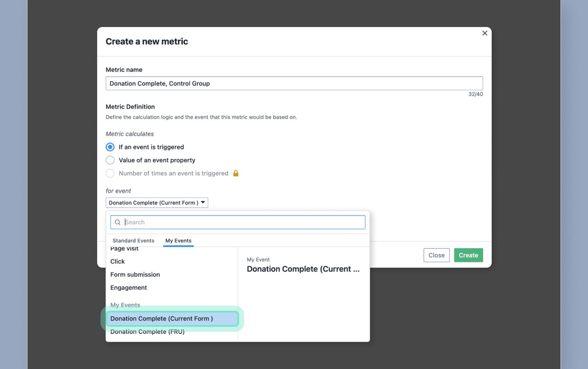This screenshot has height=369, width=588.
Task: Choose 'Value of an event property' option
Action: [110, 160]
